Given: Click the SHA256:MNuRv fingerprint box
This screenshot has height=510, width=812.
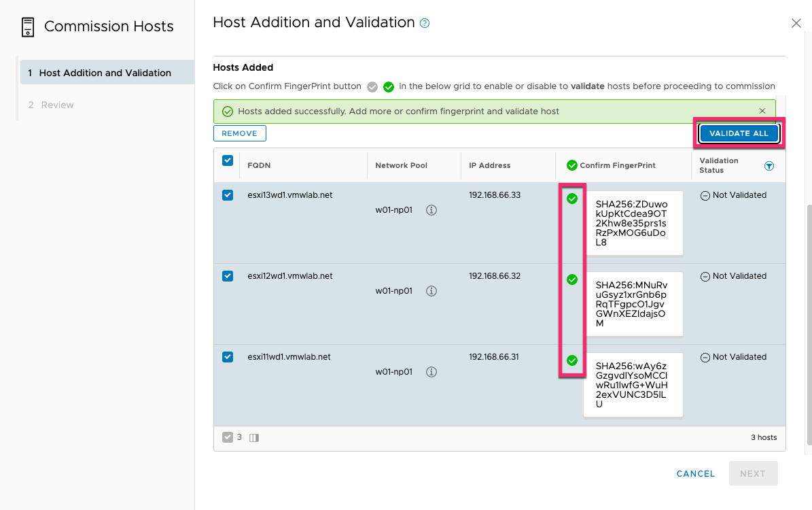Looking at the screenshot, I should point(633,304).
